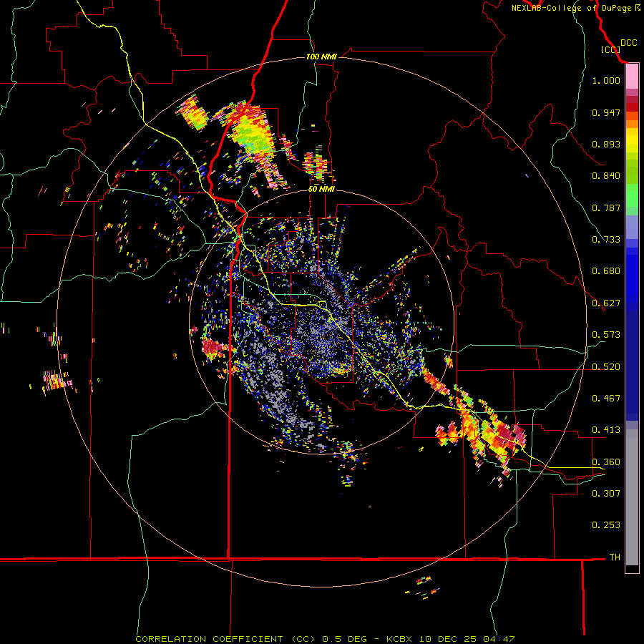The width and height of the screenshot is (644, 644).
Task: Click the Correlation Coefficient caption at bottom
Action: coord(325,639)
